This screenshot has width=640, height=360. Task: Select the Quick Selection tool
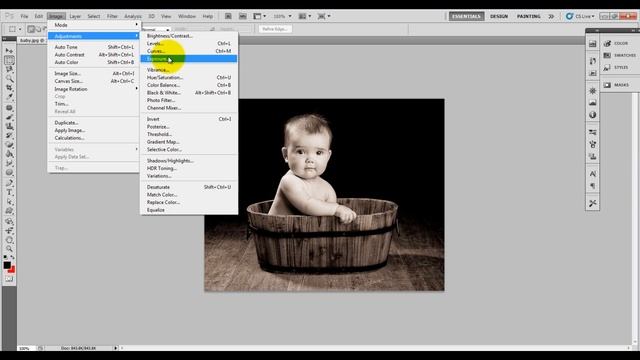pyautogui.click(x=9, y=78)
